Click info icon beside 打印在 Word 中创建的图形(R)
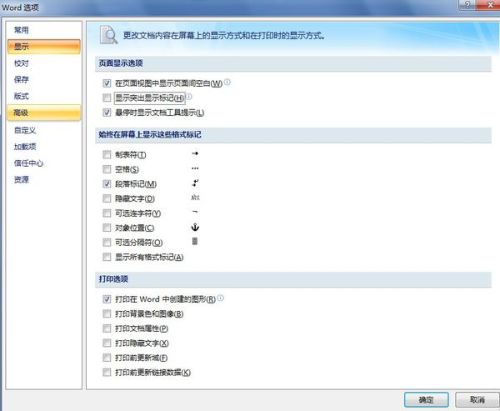500x411 pixels. (x=220, y=298)
